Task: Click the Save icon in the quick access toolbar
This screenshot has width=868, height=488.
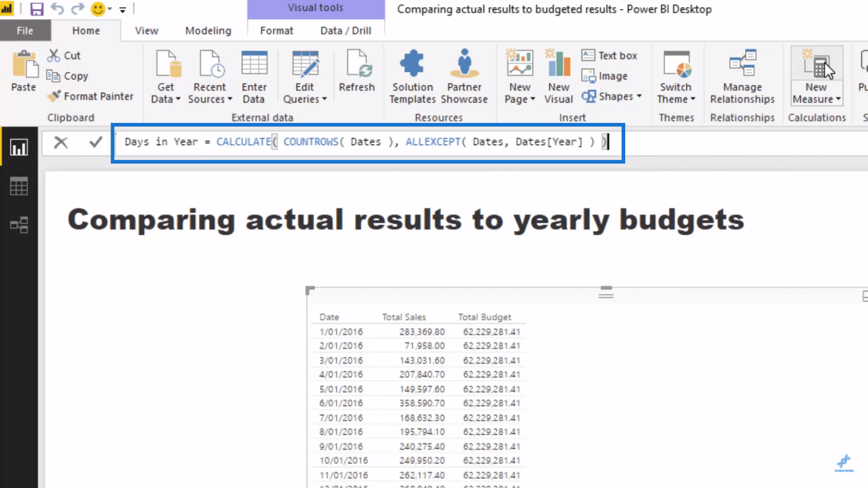Action: tap(37, 9)
